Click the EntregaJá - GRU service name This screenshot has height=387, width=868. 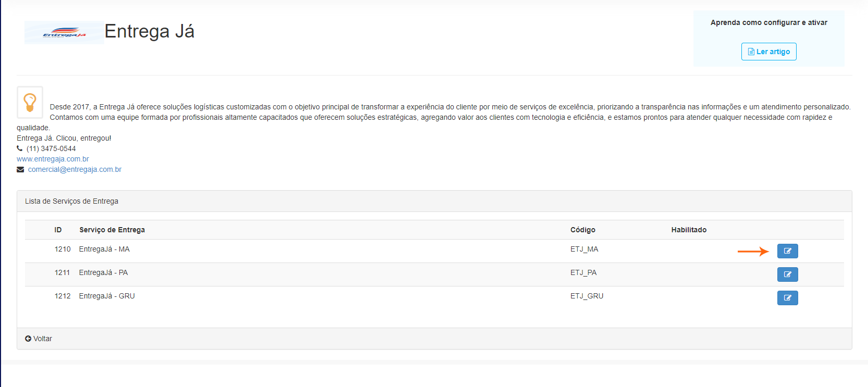tap(107, 296)
